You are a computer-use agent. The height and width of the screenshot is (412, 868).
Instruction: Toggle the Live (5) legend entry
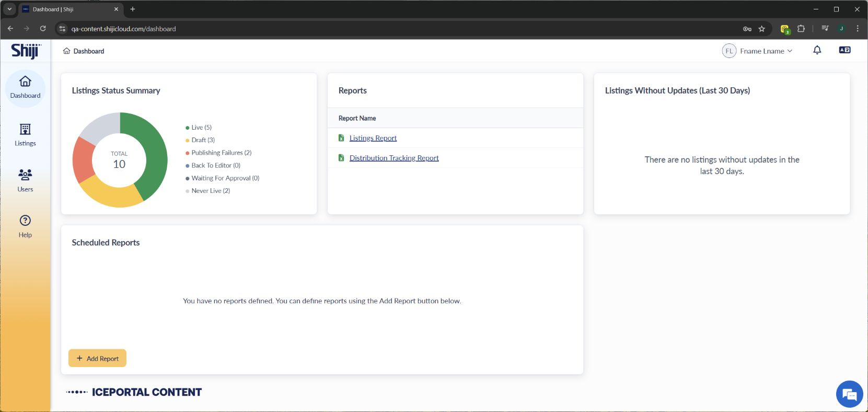tap(201, 128)
